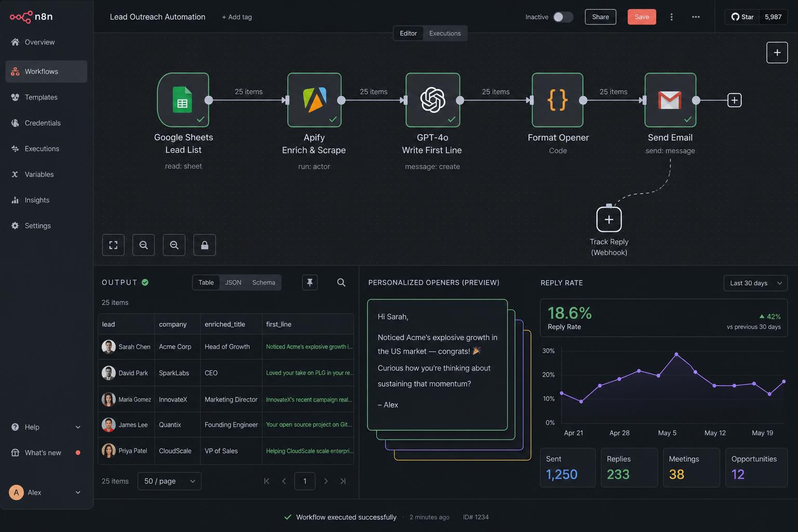This screenshot has height=532, width=798.
Task: Open the 50 / page size dropdown
Action: click(169, 481)
